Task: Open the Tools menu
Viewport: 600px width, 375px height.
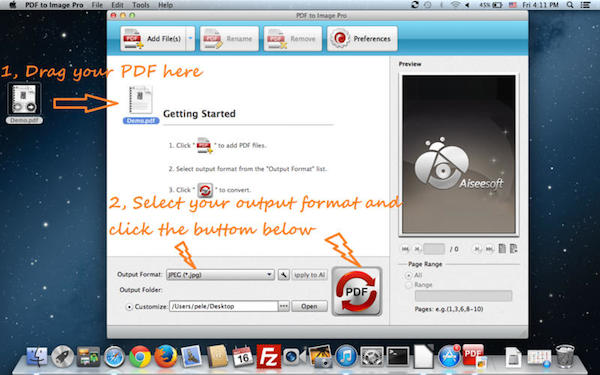Action: point(141,5)
